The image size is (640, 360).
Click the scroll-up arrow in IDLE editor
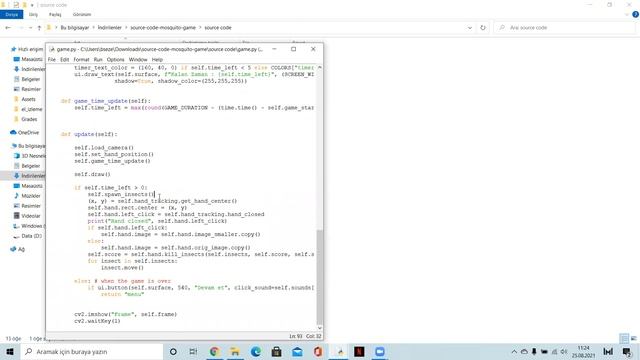[320, 67]
